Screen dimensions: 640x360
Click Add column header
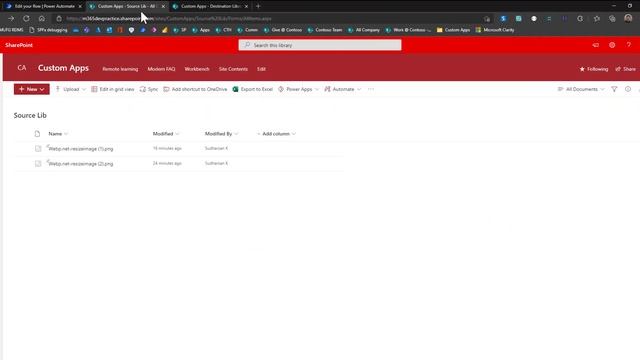point(276,134)
